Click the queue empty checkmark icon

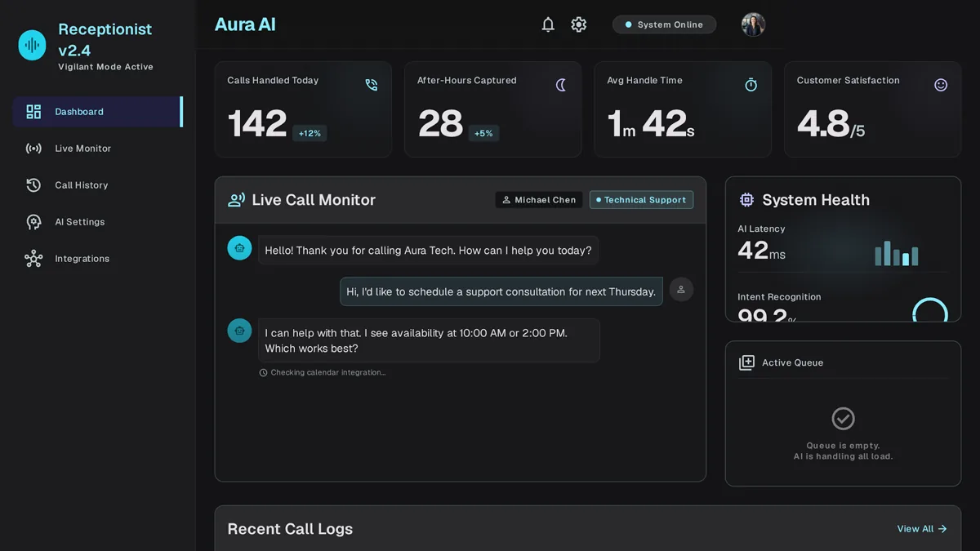click(x=843, y=419)
